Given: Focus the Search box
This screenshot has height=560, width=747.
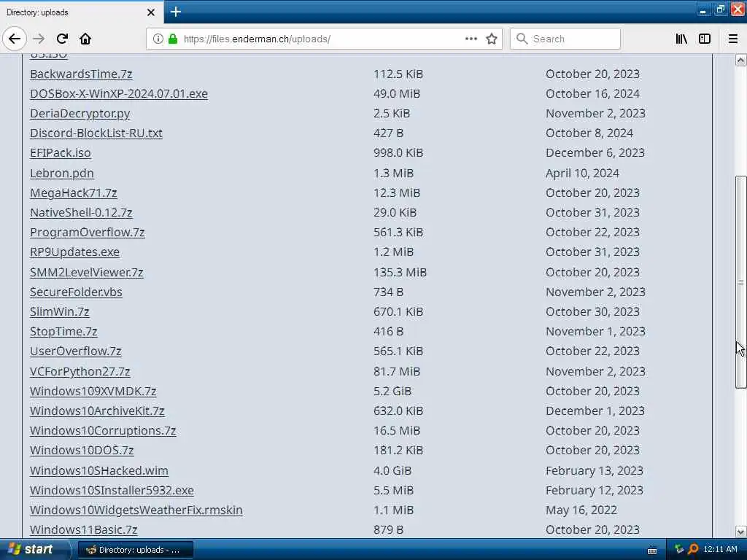Looking at the screenshot, I should (x=565, y=39).
